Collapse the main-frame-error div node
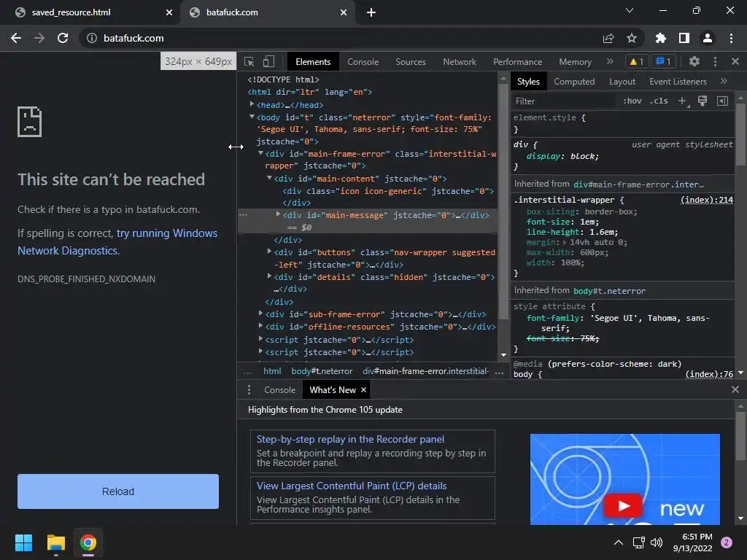The height and width of the screenshot is (560, 747). 260,153
